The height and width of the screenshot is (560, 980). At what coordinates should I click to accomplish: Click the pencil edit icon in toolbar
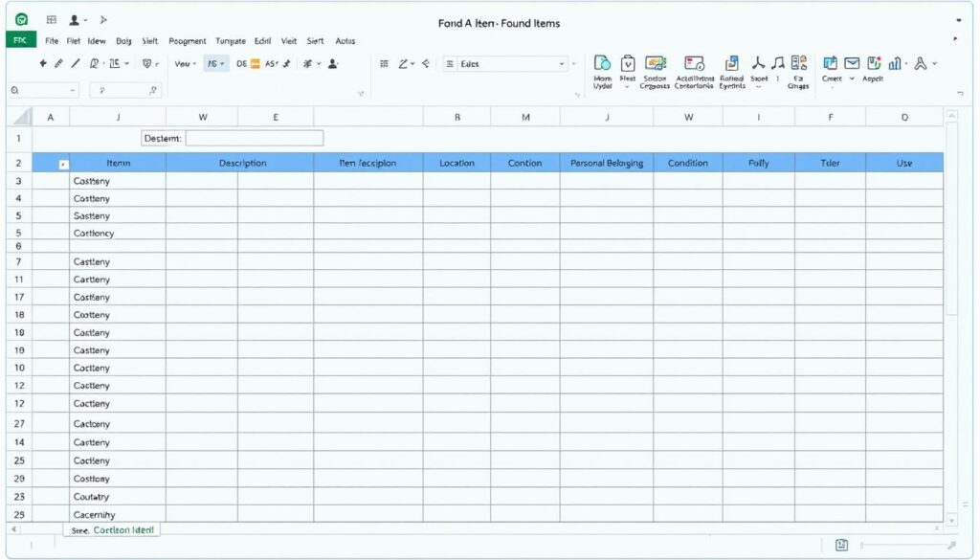click(58, 63)
